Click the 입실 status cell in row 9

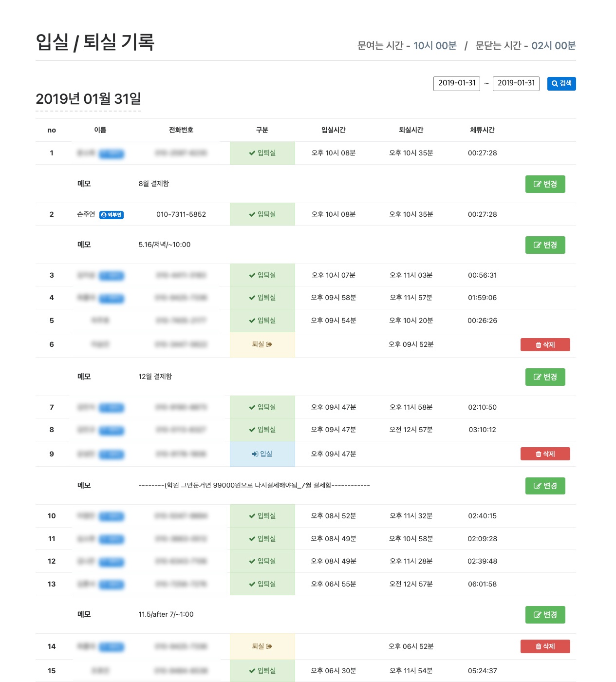pos(262,454)
